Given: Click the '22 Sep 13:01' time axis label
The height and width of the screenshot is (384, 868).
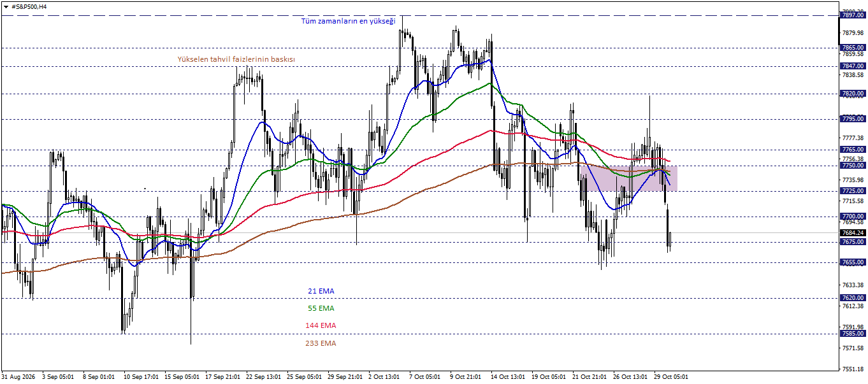Looking at the screenshot, I should [263, 376].
